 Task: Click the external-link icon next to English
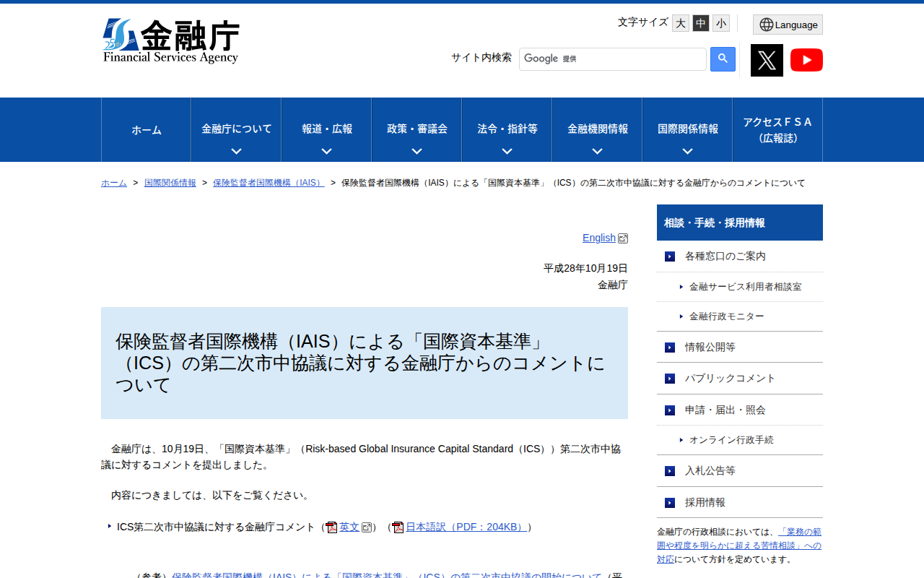(623, 238)
